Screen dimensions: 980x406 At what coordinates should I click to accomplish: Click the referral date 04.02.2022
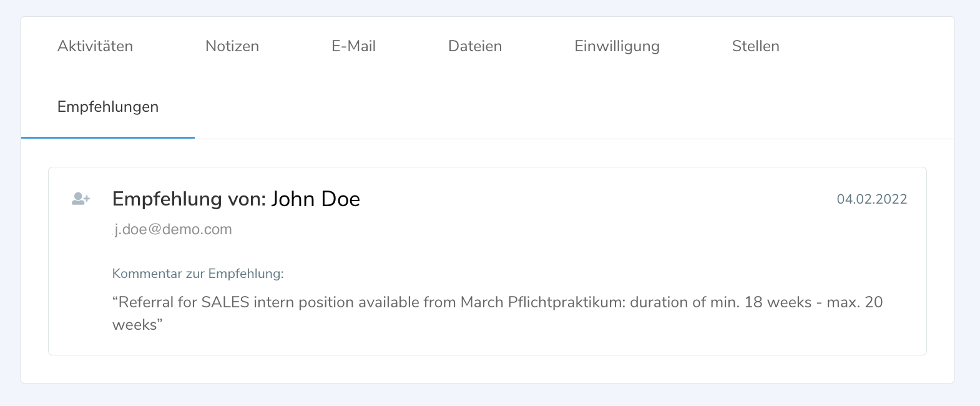click(x=871, y=199)
